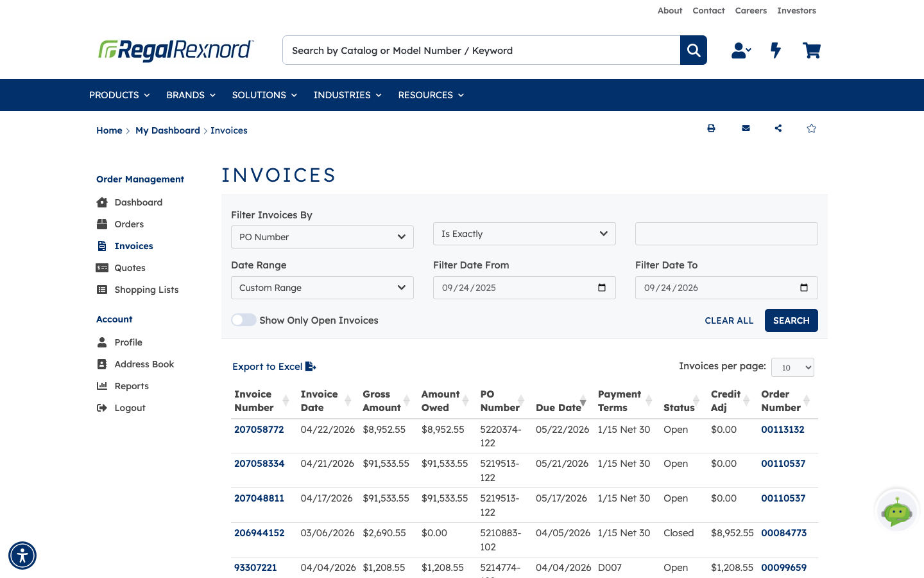Click the favorite star icon

[812, 128]
